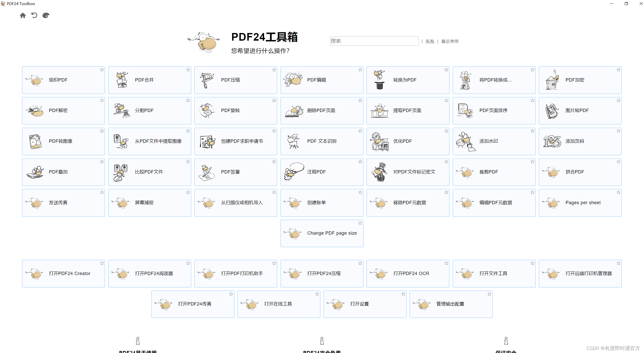Toggle favorite star on 组织PDF
The height and width of the screenshot is (353, 644).
(101, 69)
